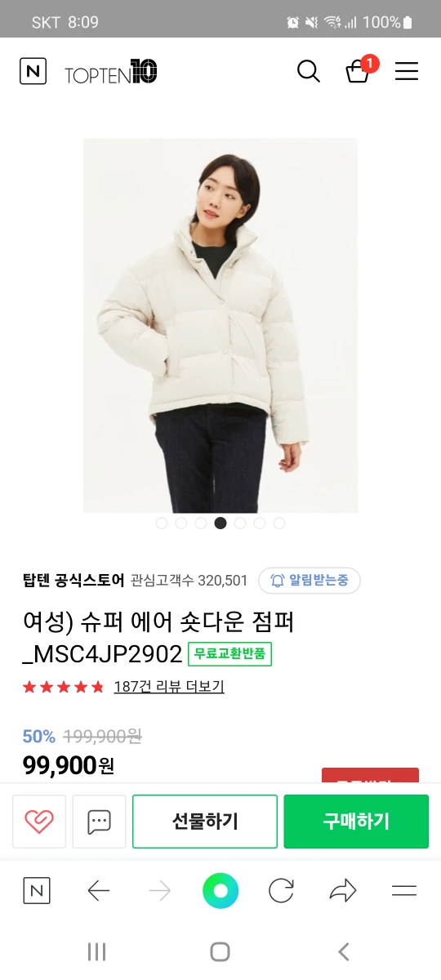Open the 187건 리뷰 더보기 link
Viewport: 441px width, 980px height.
[169, 687]
